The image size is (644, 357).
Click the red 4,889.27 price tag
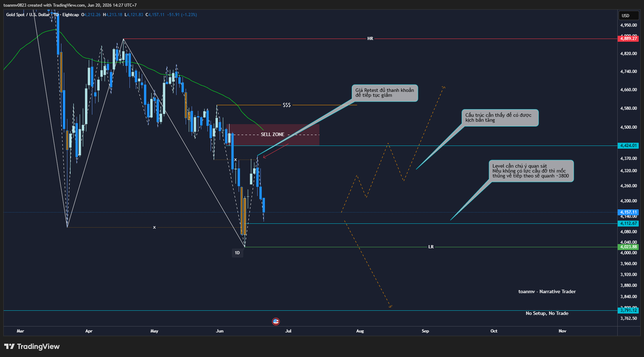coord(628,39)
